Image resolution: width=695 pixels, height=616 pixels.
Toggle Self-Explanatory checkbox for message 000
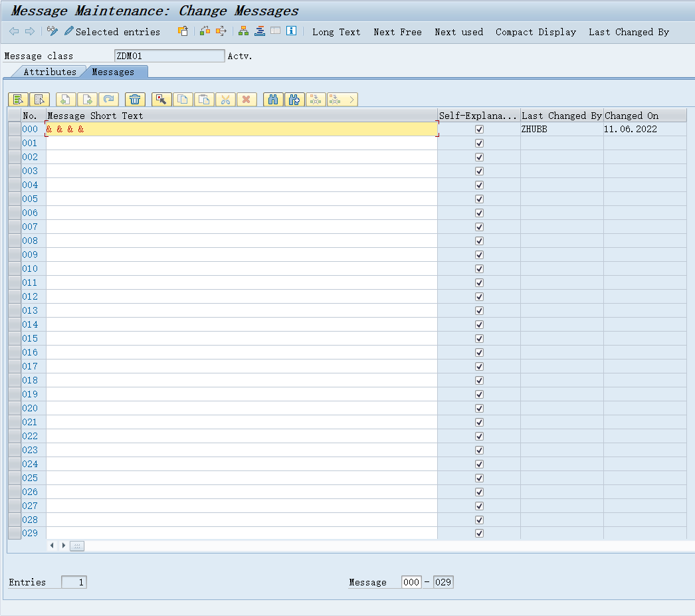tap(479, 130)
